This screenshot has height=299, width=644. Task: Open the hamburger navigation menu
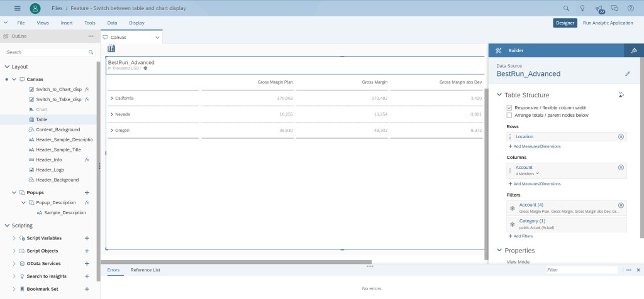(18, 8)
